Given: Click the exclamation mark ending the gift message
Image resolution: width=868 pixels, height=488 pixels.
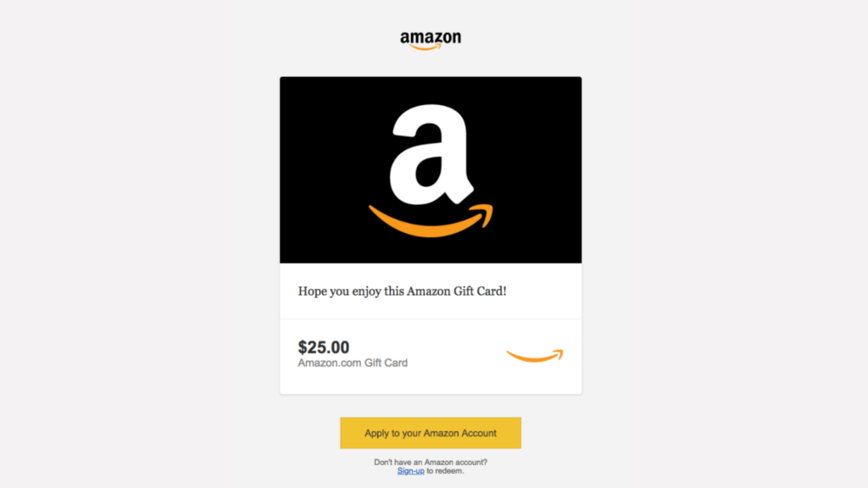Looking at the screenshot, I should [504, 291].
